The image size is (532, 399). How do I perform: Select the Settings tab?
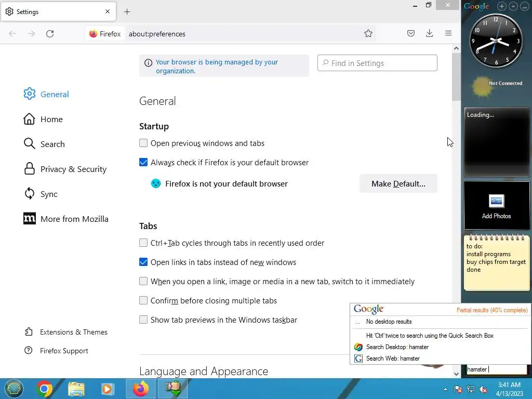(x=58, y=11)
